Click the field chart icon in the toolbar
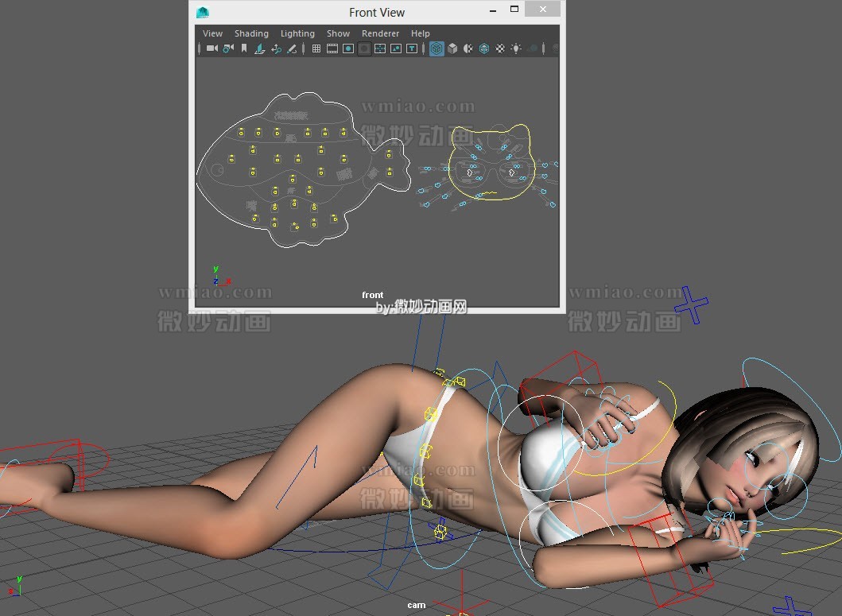 (x=381, y=48)
